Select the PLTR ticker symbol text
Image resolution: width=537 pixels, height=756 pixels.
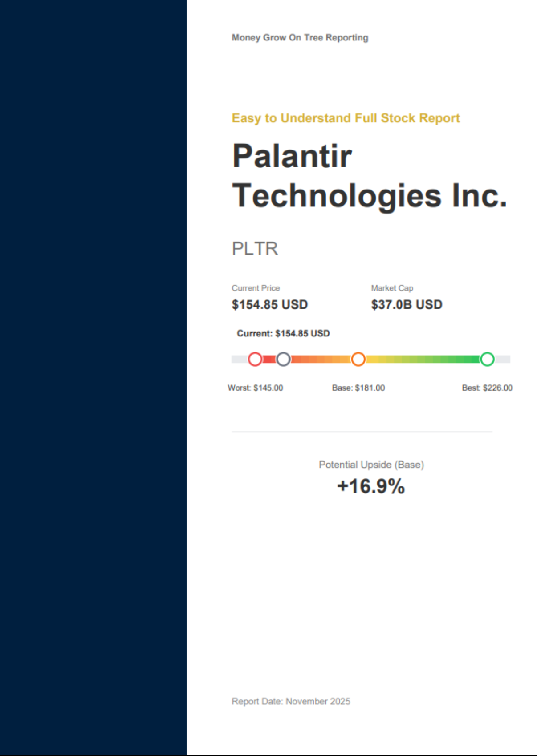pos(255,249)
